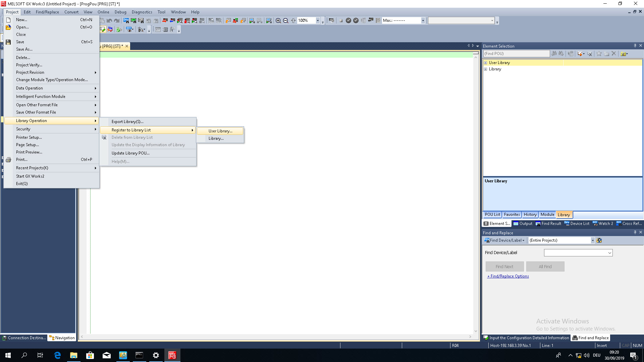
Task: Click the Add to Favorites star icon
Action: 599,54
